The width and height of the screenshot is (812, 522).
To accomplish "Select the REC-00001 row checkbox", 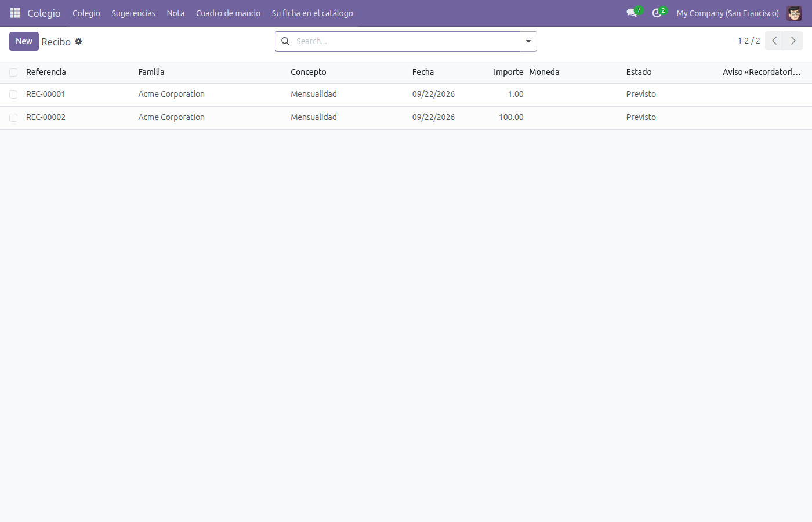I will tap(13, 95).
